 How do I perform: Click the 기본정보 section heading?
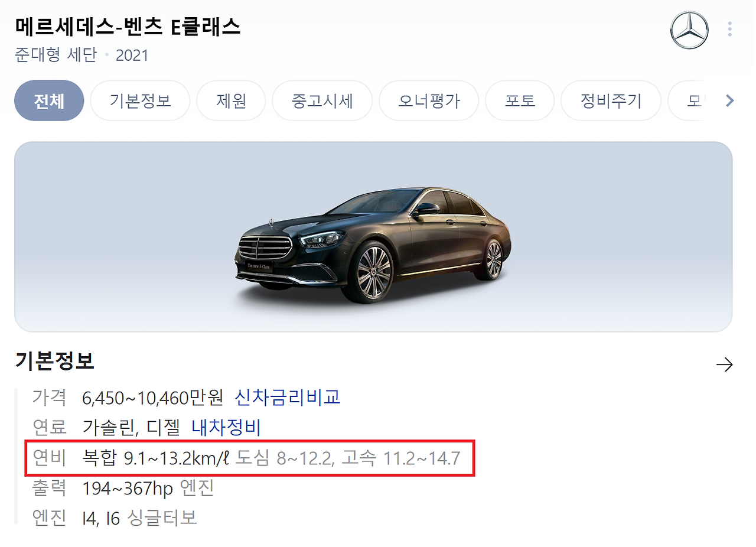[x=54, y=361]
